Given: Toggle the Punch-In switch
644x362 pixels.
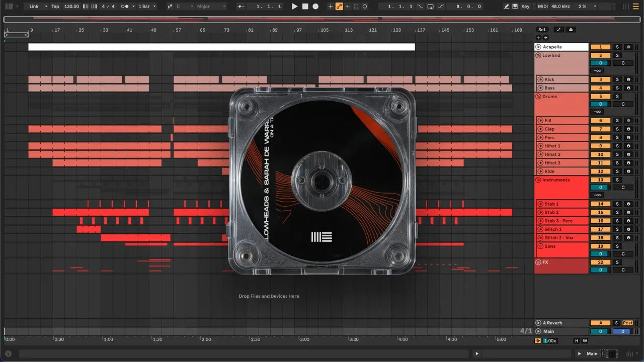Looking at the screenshot, I should tap(421, 7).
